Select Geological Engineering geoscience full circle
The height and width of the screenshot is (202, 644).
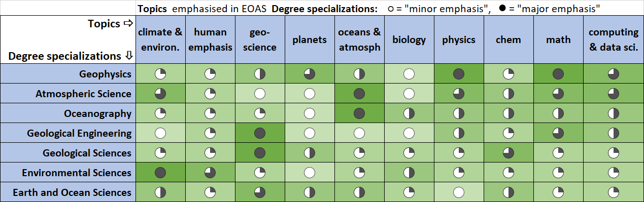[x=260, y=133]
